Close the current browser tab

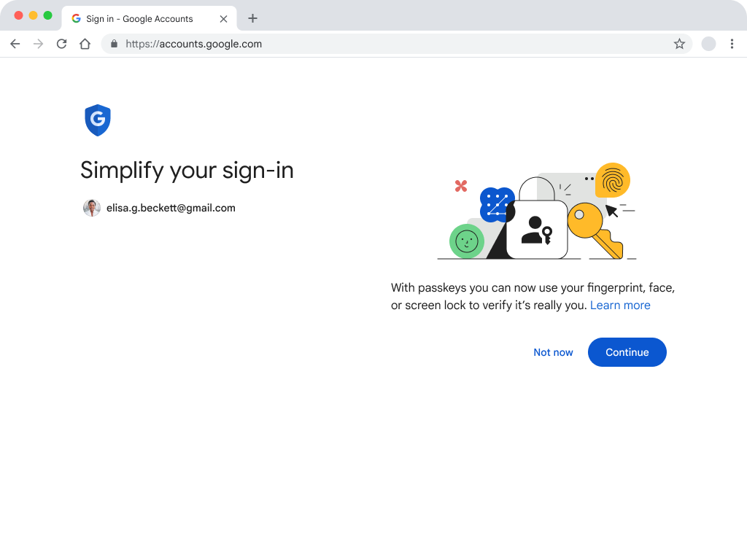(x=223, y=18)
